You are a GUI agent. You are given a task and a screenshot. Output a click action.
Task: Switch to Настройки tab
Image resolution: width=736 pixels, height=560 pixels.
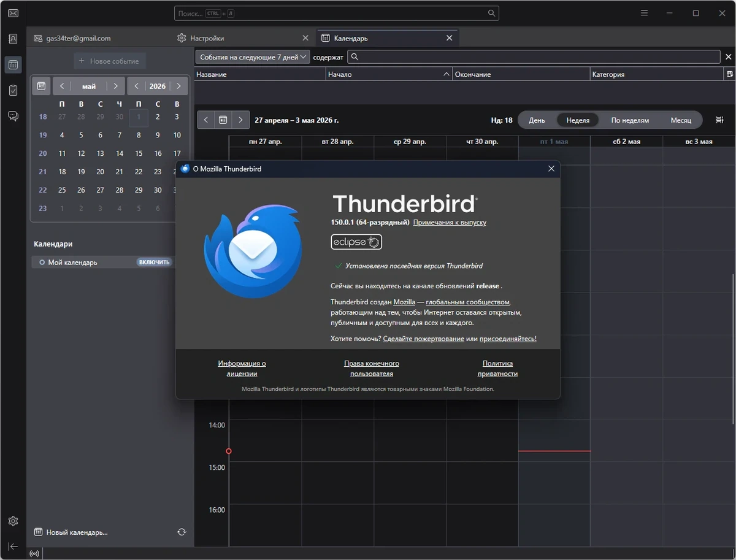coord(243,38)
